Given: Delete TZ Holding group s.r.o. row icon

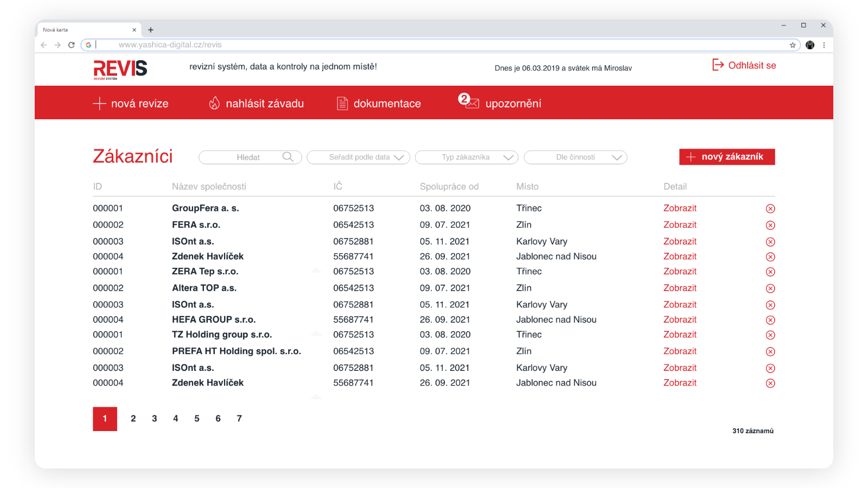Looking at the screenshot, I should tap(770, 335).
